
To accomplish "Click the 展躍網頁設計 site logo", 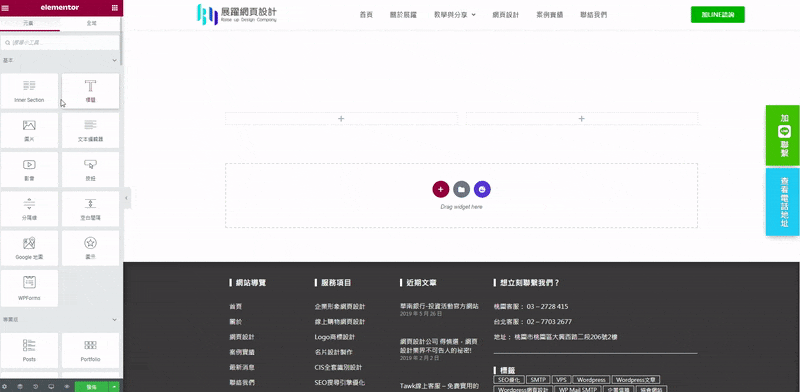I will [x=237, y=14].
